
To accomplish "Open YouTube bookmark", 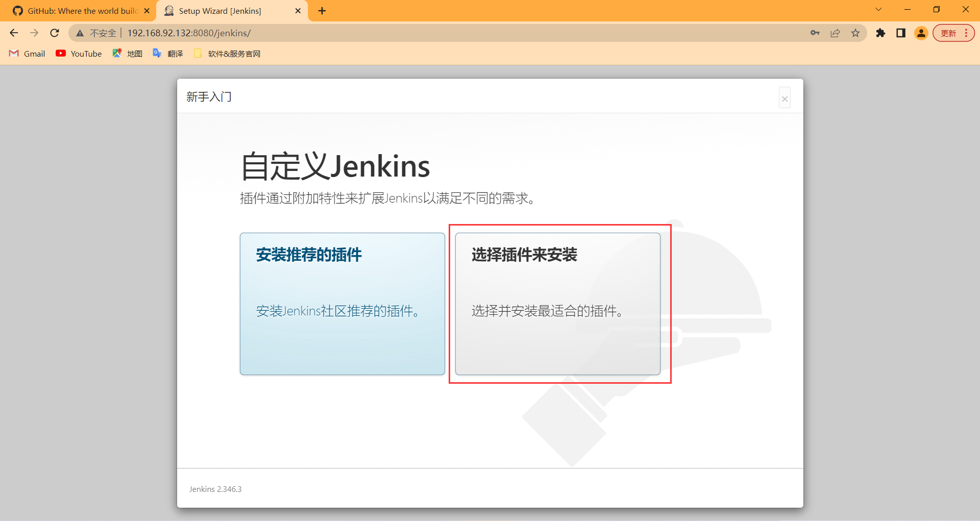I will [x=79, y=54].
